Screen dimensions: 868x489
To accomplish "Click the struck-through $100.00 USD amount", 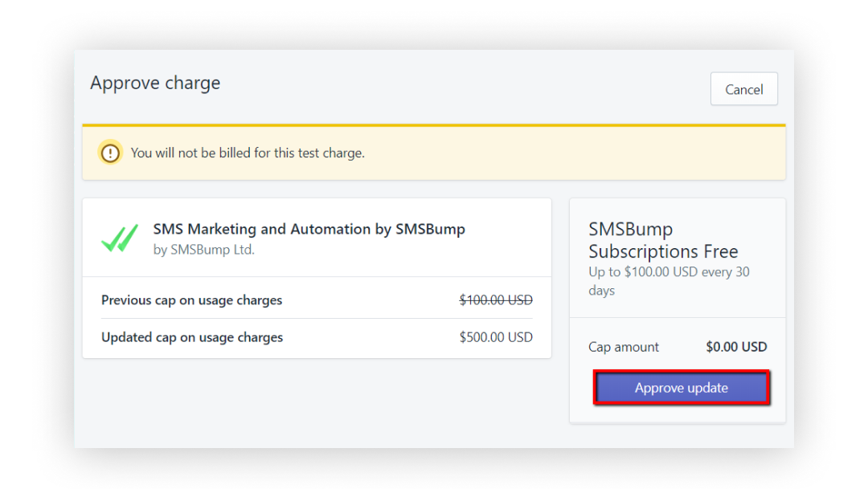I will [496, 300].
